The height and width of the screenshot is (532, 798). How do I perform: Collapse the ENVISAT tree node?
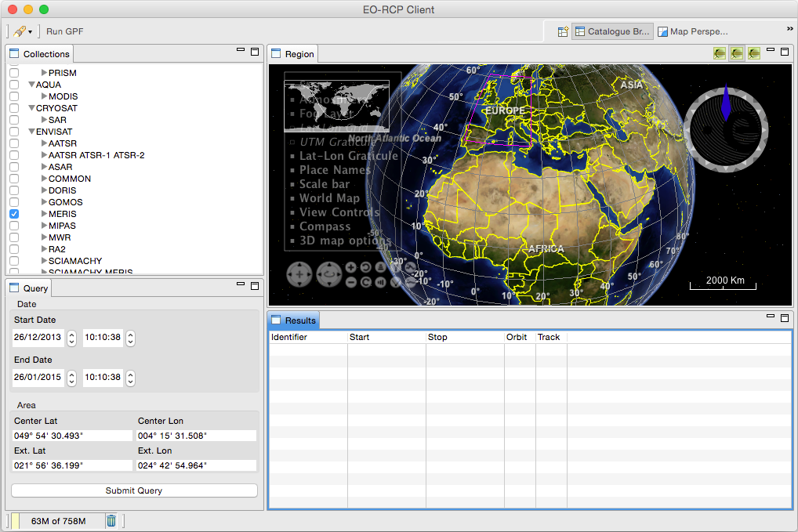pos(31,132)
